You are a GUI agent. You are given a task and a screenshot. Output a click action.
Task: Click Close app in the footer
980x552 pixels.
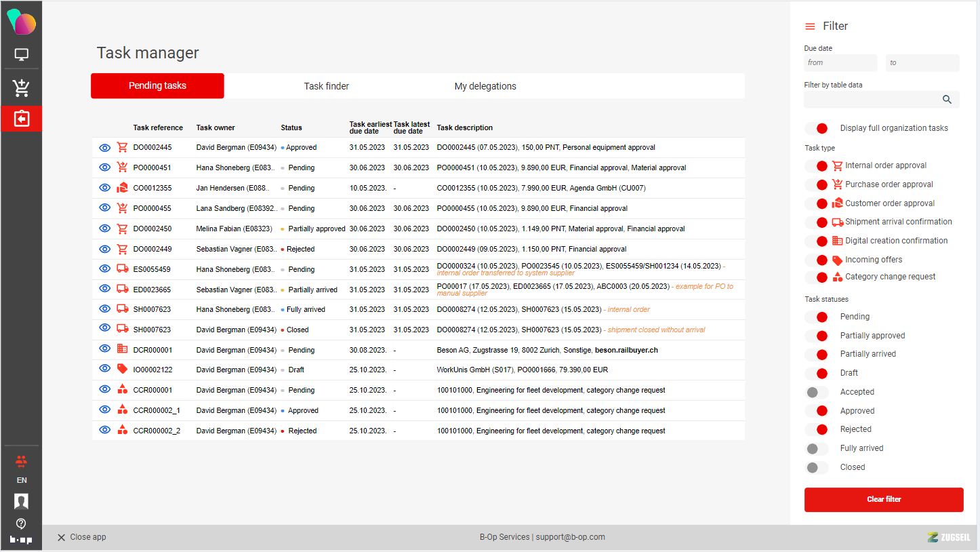click(81, 537)
